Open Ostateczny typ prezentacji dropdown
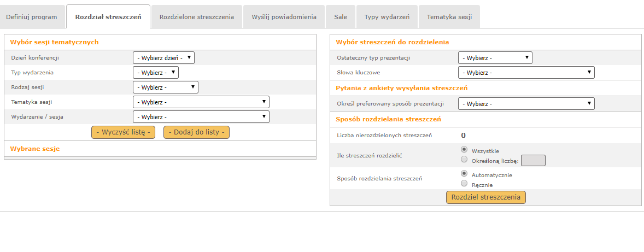 (495, 58)
